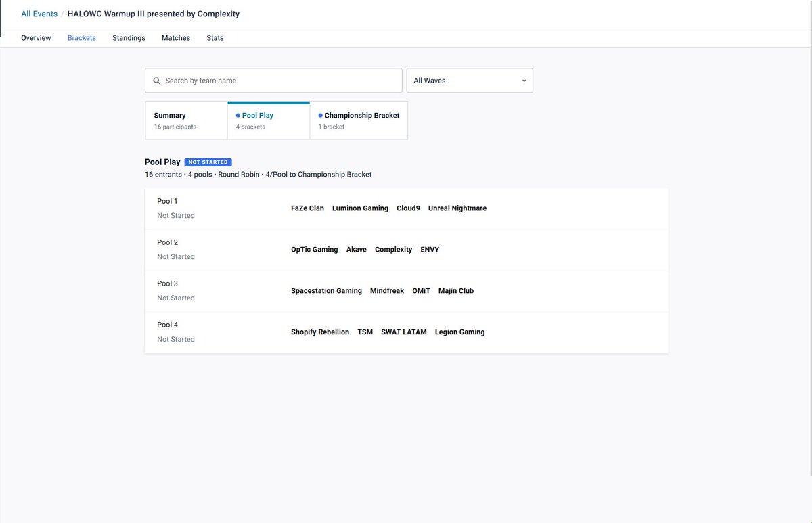The height and width of the screenshot is (523, 812).
Task: Click Spacestation Gaming team name
Action: pos(326,291)
